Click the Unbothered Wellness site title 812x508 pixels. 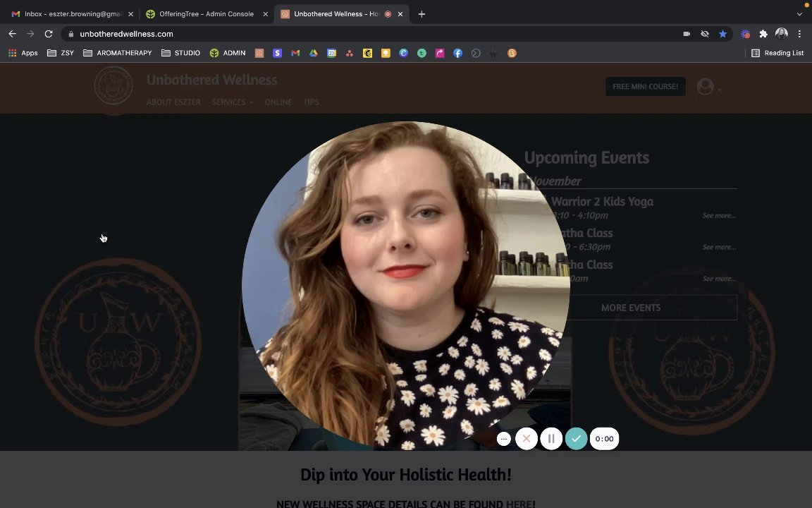click(x=211, y=80)
